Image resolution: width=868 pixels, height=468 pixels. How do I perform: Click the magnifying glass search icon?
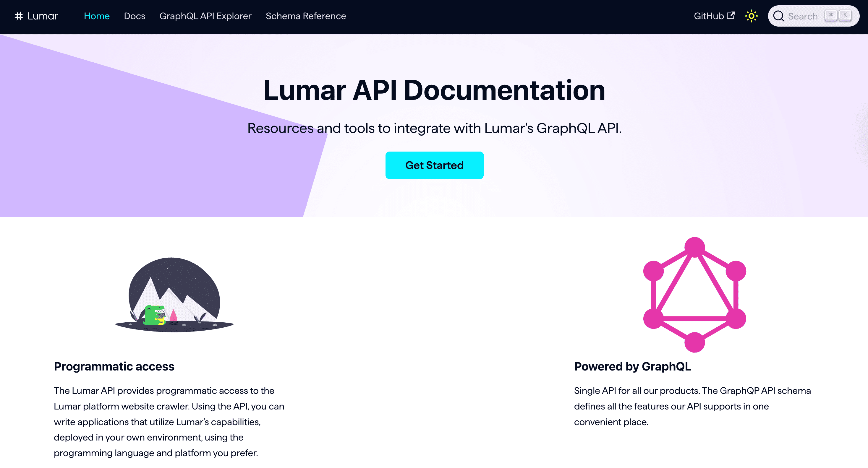click(x=779, y=16)
